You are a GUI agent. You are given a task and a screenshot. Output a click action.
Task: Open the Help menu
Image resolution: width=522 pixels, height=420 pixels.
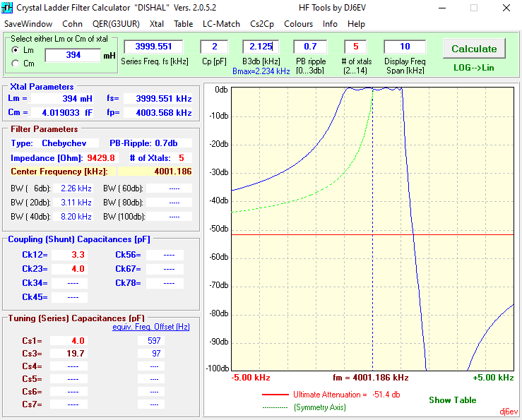click(x=356, y=24)
